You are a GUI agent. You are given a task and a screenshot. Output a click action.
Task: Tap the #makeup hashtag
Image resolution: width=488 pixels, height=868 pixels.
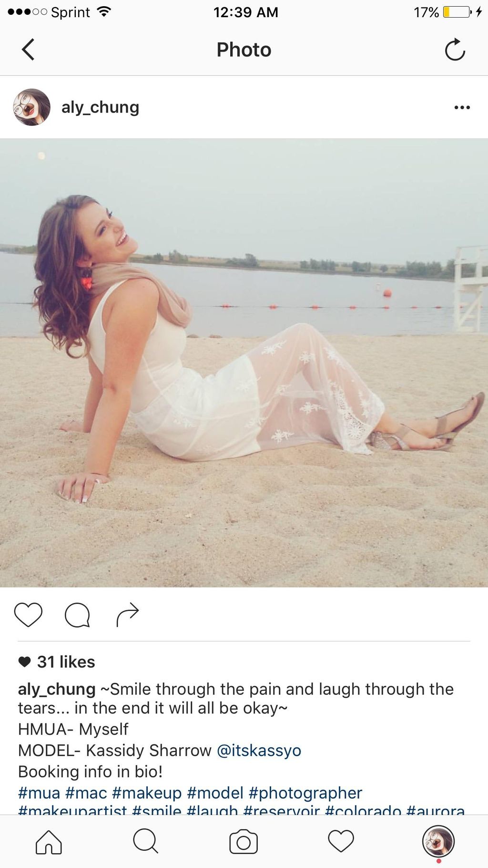click(x=147, y=793)
